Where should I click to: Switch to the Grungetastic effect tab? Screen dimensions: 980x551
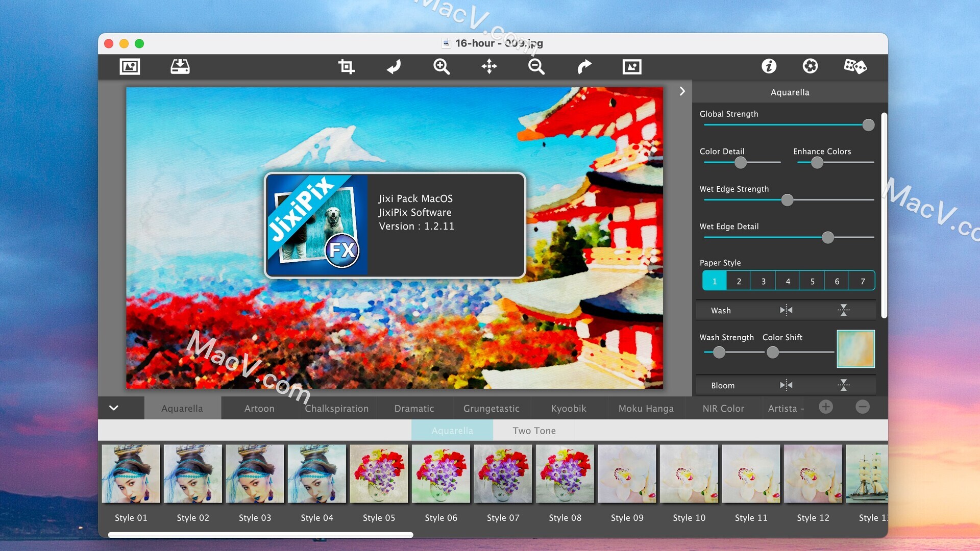(x=492, y=408)
